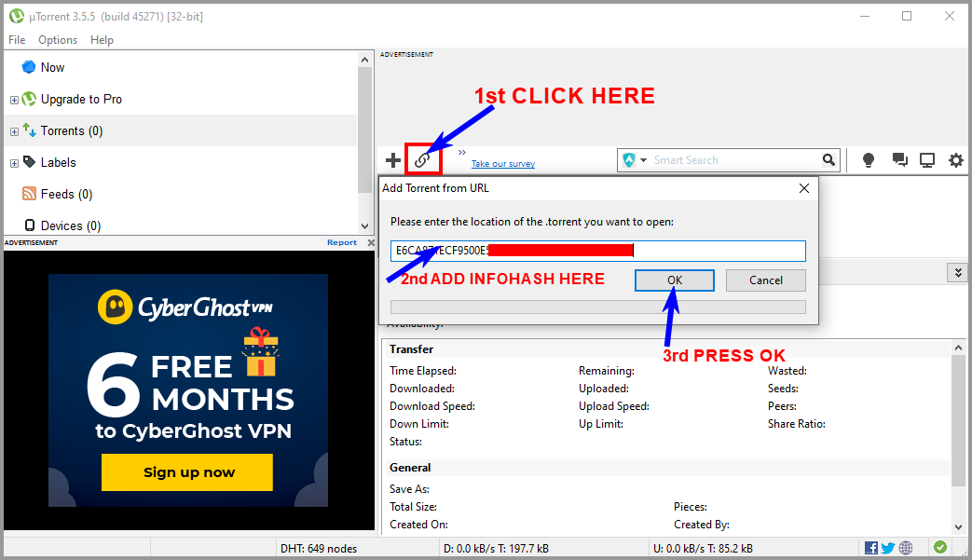Screen dimensions: 972x560
Task: Select Devices (0) in the sidebar
Action: pos(71,225)
